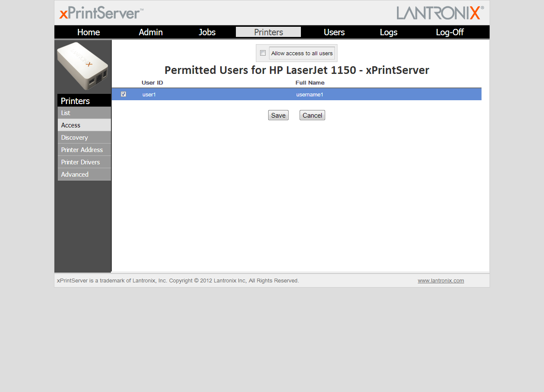Click the user1 User ID cell
The height and width of the screenshot is (392, 544).
click(149, 94)
